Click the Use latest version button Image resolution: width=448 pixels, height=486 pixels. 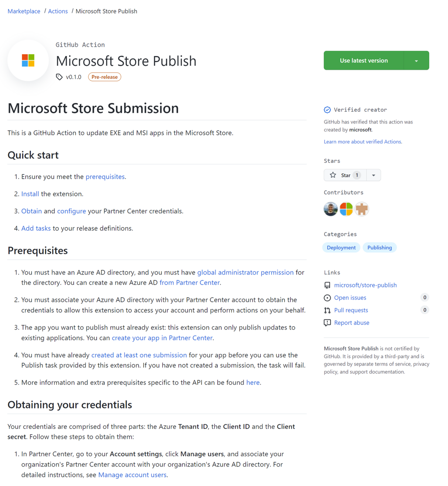(364, 61)
